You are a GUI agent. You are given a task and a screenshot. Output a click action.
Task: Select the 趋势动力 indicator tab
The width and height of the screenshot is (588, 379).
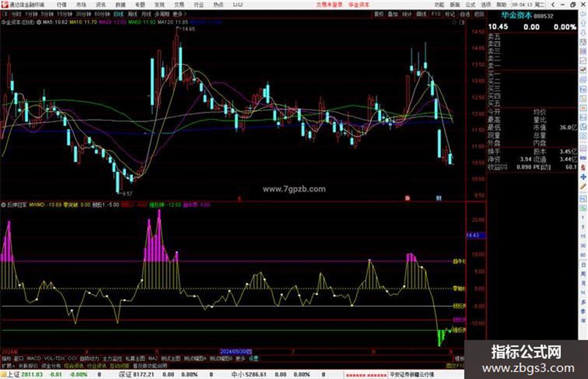89,358
